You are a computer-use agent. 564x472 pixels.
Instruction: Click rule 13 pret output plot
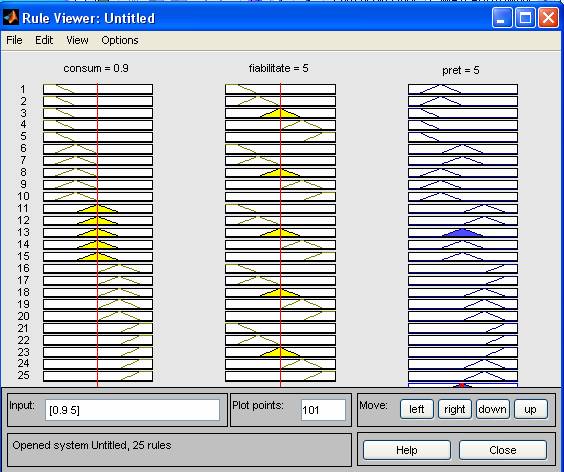[x=463, y=232]
